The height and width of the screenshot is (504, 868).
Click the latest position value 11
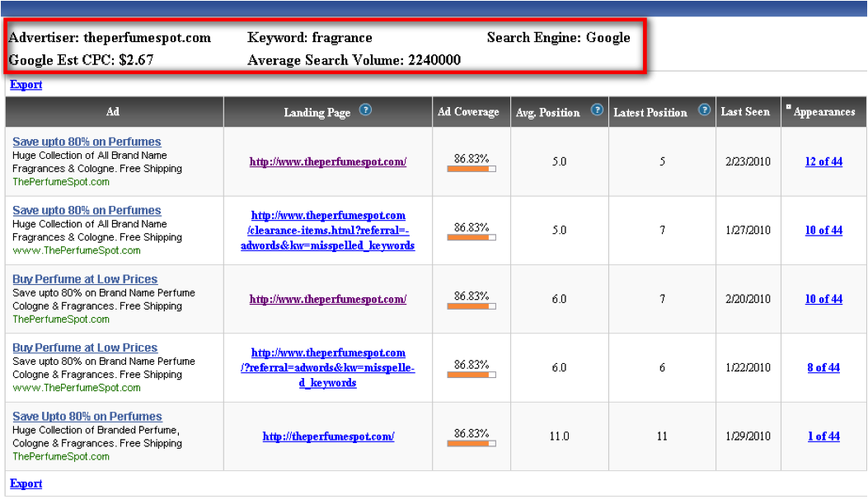pos(662,436)
